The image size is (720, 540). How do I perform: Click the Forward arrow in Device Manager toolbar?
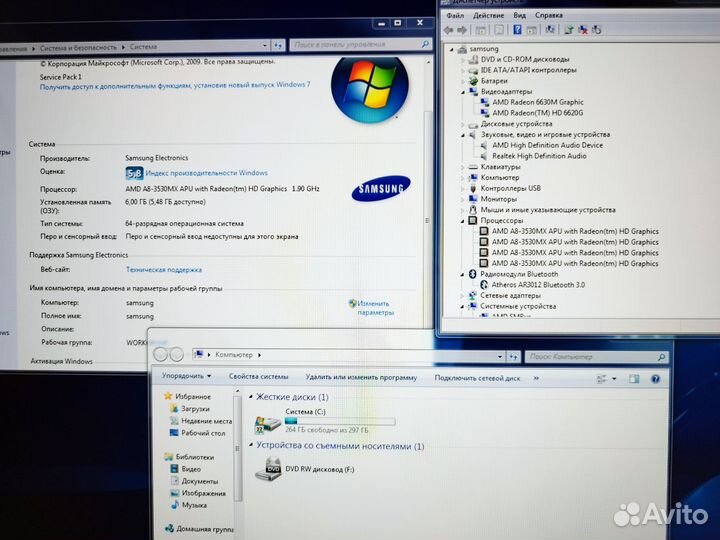(462, 30)
